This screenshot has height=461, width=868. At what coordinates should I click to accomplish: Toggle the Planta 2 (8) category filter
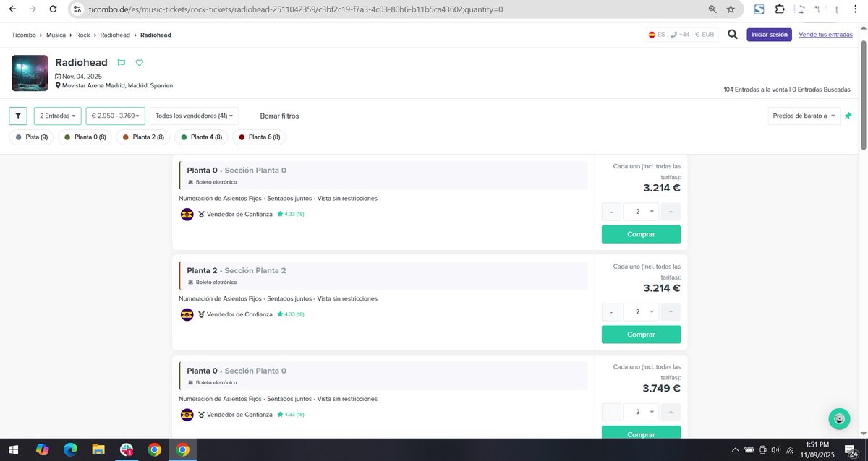click(x=142, y=137)
